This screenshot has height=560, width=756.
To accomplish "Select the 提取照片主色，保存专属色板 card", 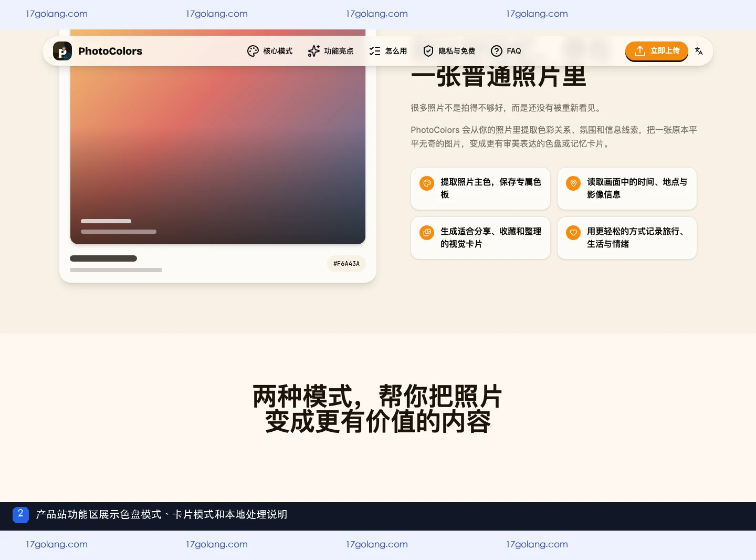I will pyautogui.click(x=480, y=189).
